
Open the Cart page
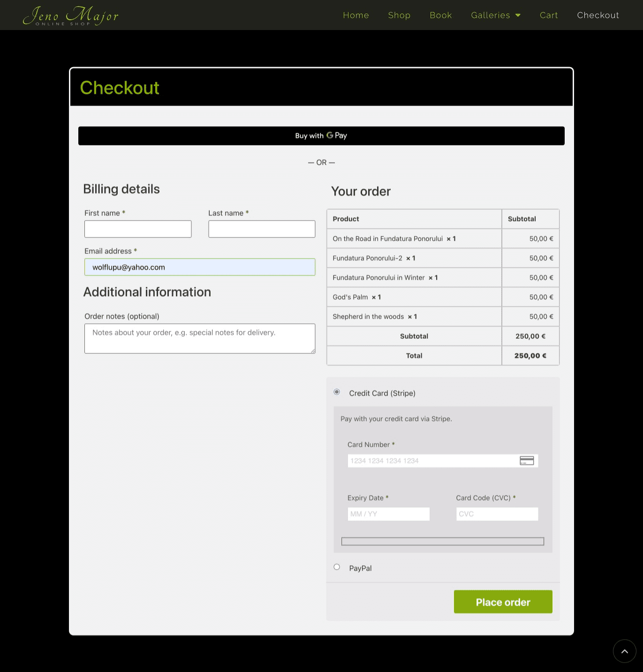click(549, 15)
